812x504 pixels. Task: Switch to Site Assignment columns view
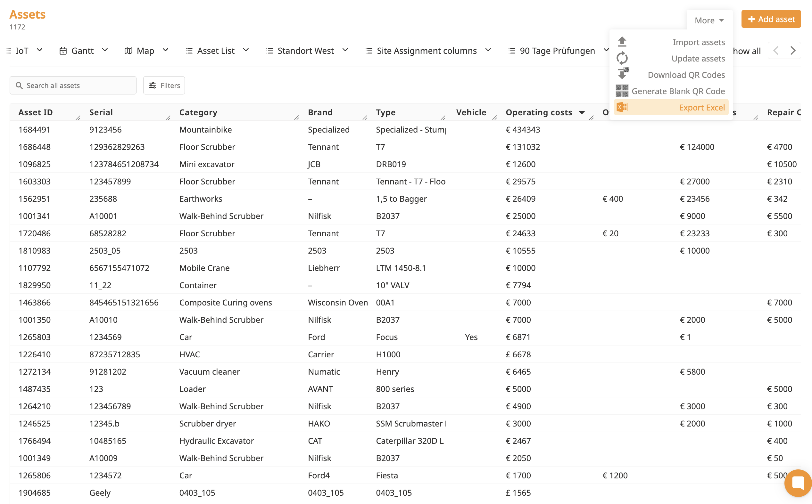pyautogui.click(x=427, y=51)
